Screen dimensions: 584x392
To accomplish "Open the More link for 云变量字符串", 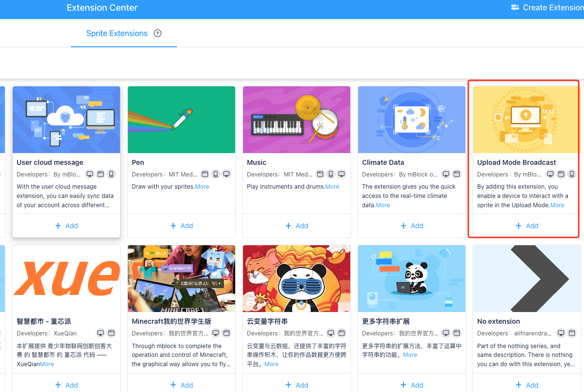I will (x=272, y=364).
